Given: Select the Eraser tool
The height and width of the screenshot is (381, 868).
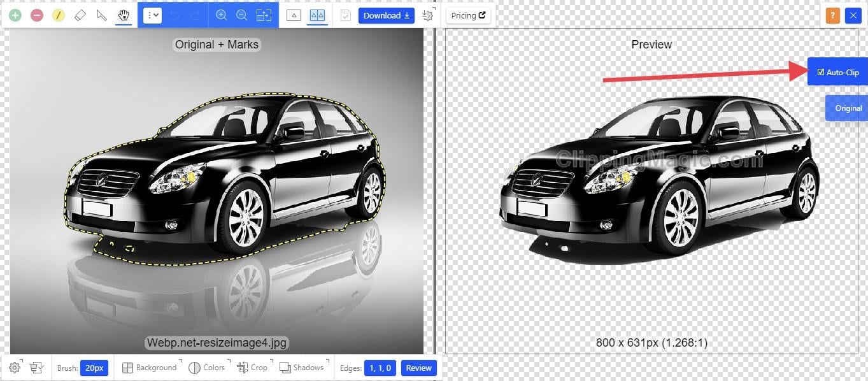Looking at the screenshot, I should pyautogui.click(x=80, y=15).
